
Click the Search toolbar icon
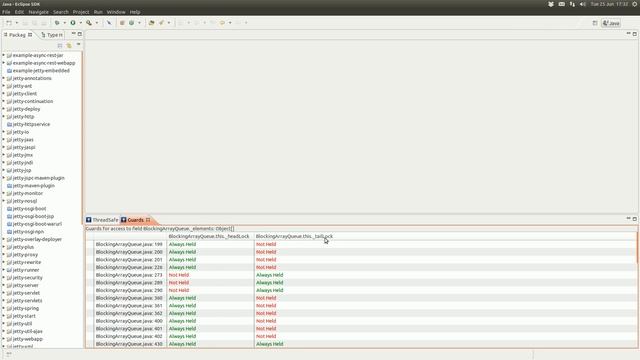coord(162,23)
